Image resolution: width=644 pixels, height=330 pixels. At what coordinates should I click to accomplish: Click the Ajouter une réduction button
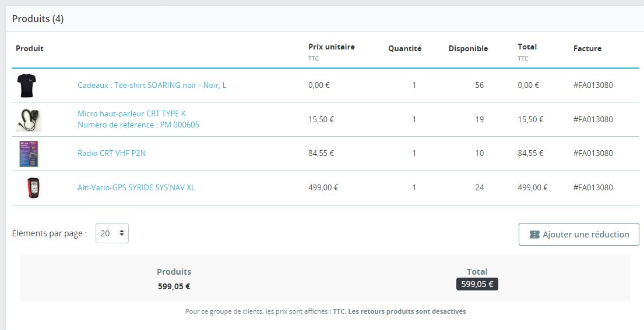click(x=579, y=235)
